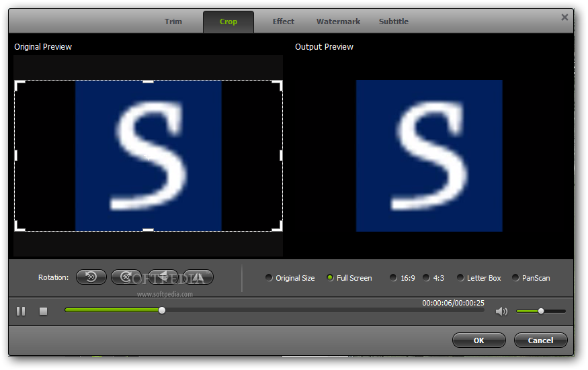This screenshot has width=588, height=370.
Task: Select the Letter Box option
Action: (479, 278)
